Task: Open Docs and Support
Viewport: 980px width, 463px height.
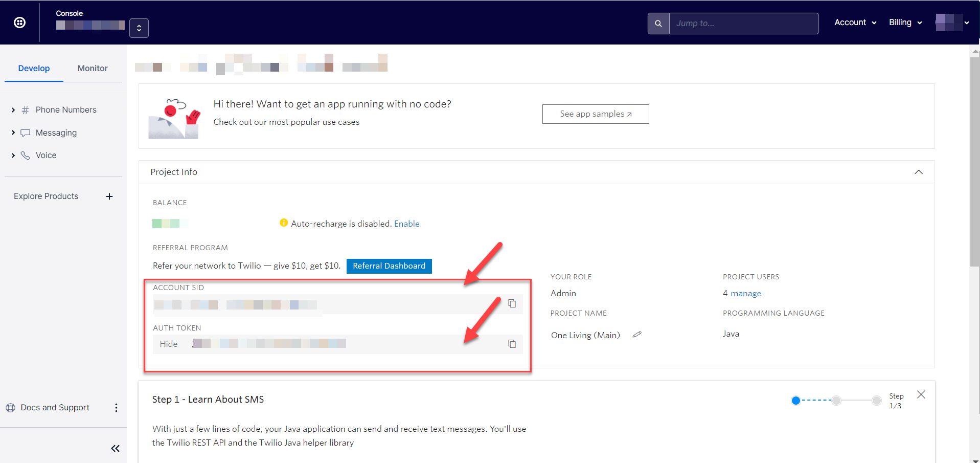Action: (x=55, y=408)
